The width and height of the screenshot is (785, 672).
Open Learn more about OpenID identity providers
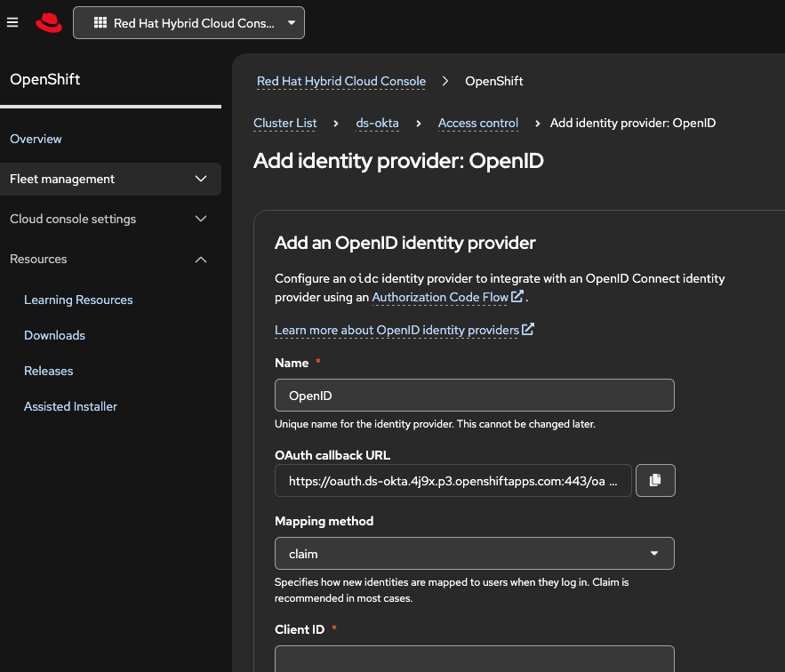click(404, 330)
